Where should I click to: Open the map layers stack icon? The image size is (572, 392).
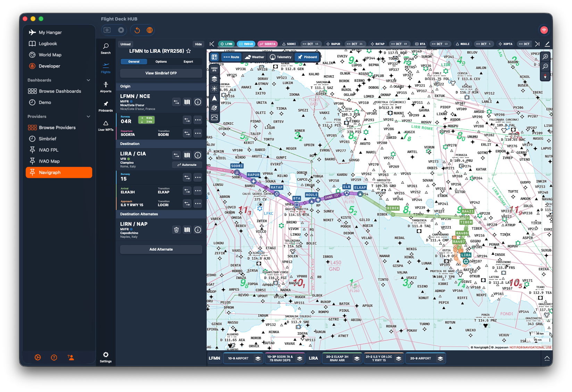click(214, 79)
